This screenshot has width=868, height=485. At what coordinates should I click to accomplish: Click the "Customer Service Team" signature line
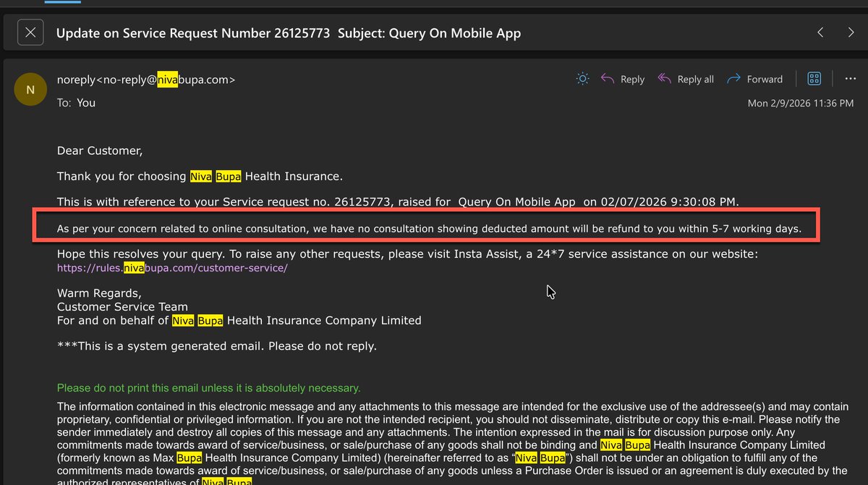click(122, 307)
